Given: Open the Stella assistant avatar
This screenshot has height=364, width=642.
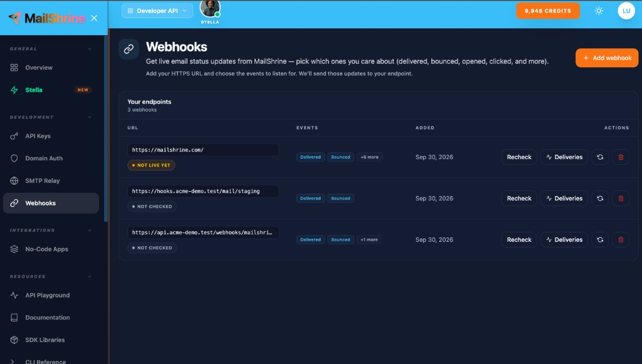Looking at the screenshot, I should point(210,9).
